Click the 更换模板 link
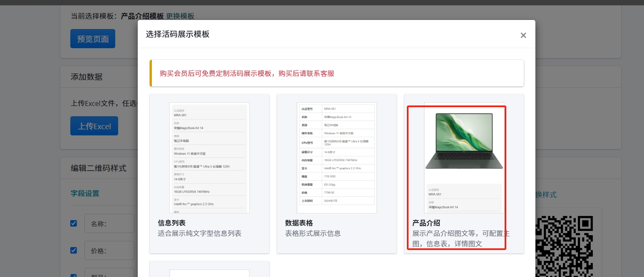This screenshot has height=277, width=644. point(180,16)
